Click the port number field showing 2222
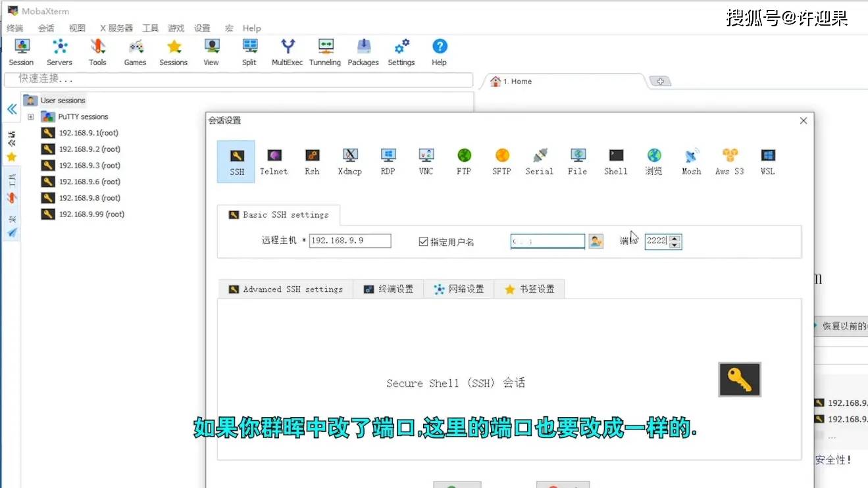Image resolution: width=868 pixels, height=488 pixels. pyautogui.click(x=657, y=241)
